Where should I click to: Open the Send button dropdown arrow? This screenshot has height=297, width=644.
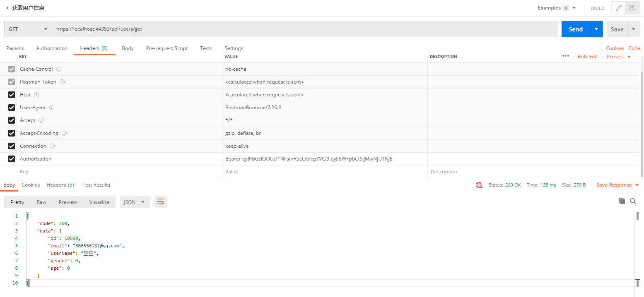tap(596, 29)
